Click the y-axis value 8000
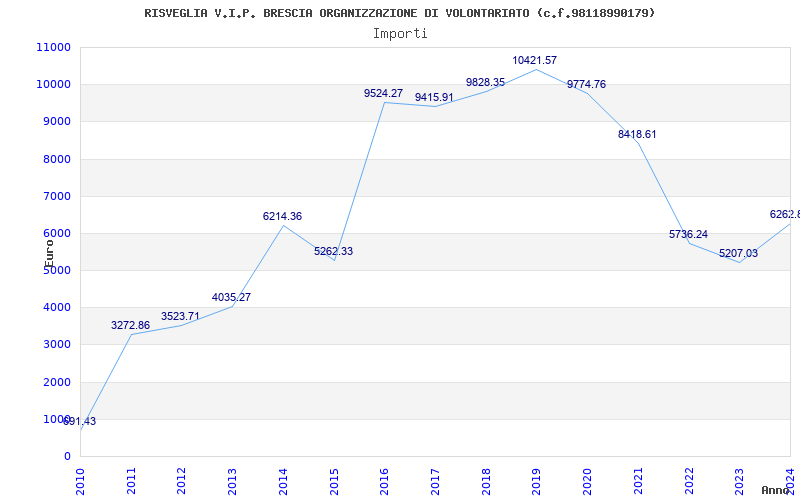This screenshot has width=800, height=500. pyautogui.click(x=57, y=159)
